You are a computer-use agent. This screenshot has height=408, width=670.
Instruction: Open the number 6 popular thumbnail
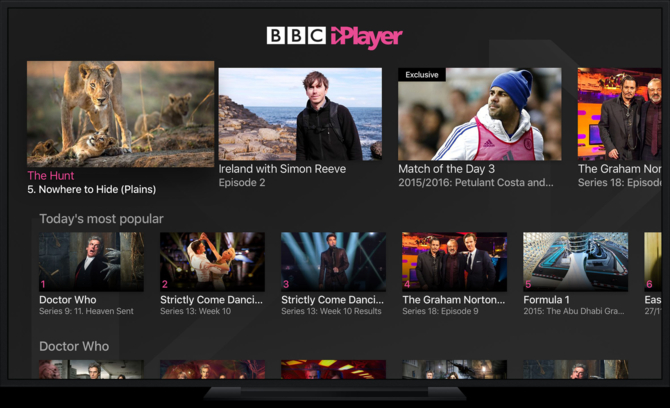(653, 262)
